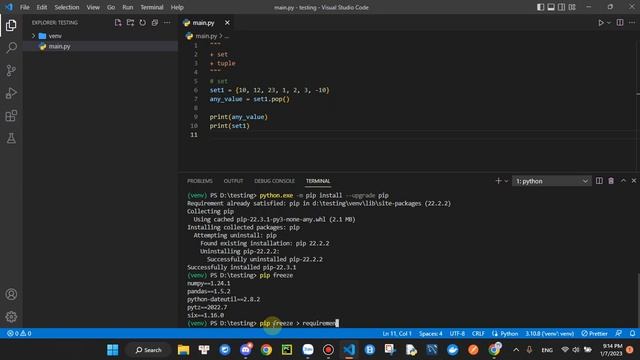Open the Source Control view
This screenshot has width=640, height=360.
click(11, 70)
